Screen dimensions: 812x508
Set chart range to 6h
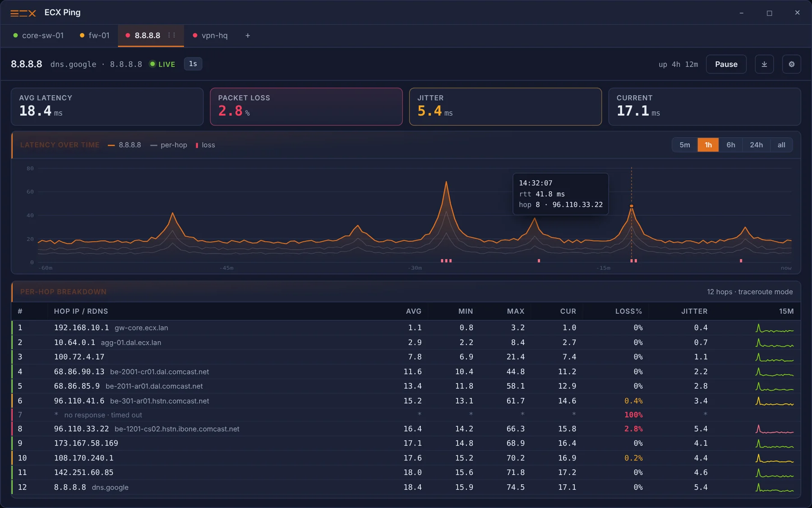[731, 145]
